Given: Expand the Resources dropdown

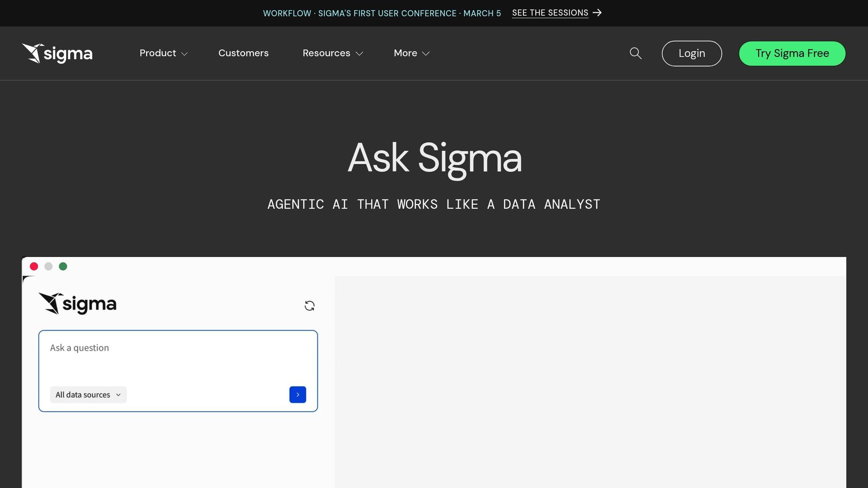Looking at the screenshot, I should [332, 53].
